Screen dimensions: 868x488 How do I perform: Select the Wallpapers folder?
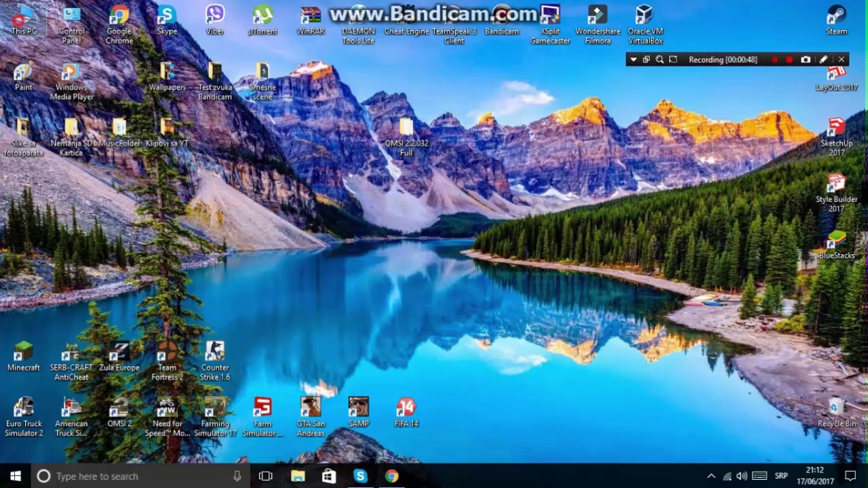[x=167, y=77]
